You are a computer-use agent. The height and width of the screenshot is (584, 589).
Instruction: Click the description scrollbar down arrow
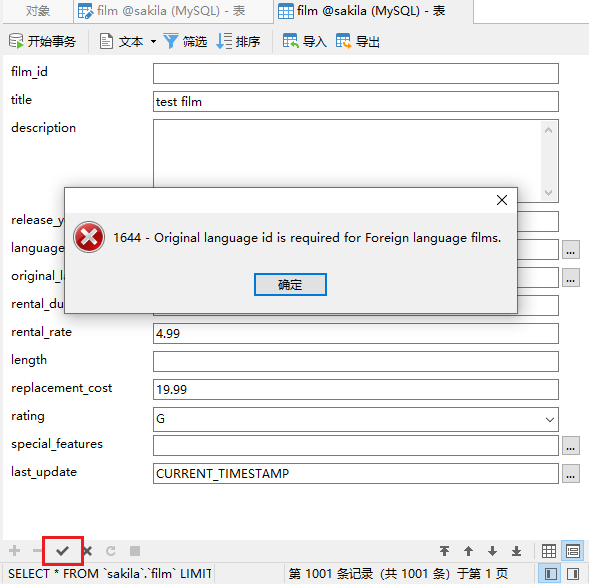pyautogui.click(x=548, y=193)
